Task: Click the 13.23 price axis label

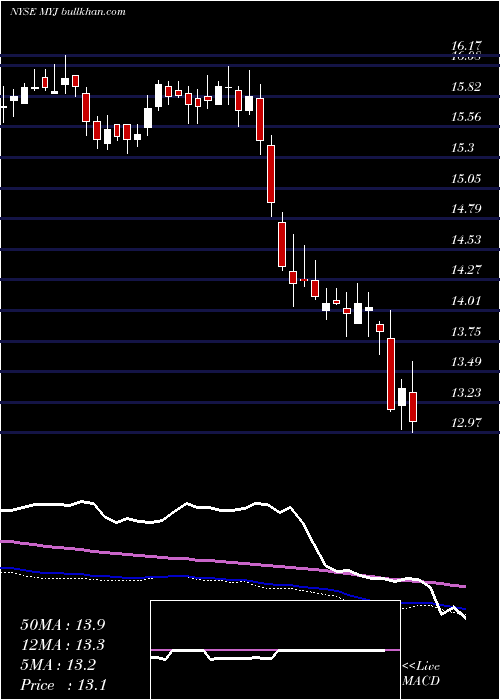Action: [x=466, y=392]
